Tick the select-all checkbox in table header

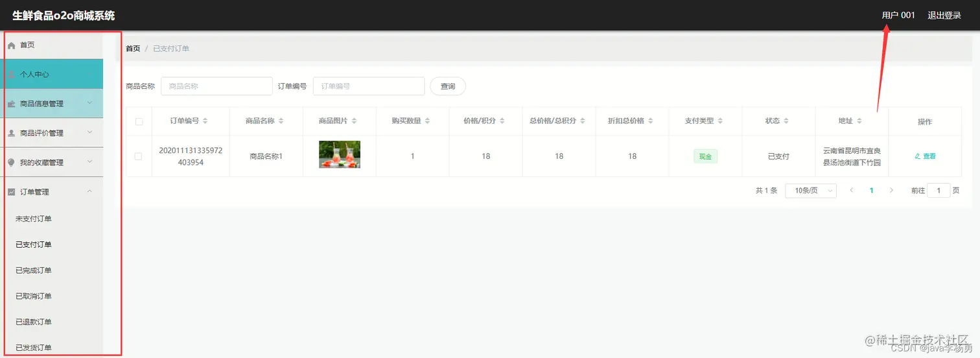point(139,121)
